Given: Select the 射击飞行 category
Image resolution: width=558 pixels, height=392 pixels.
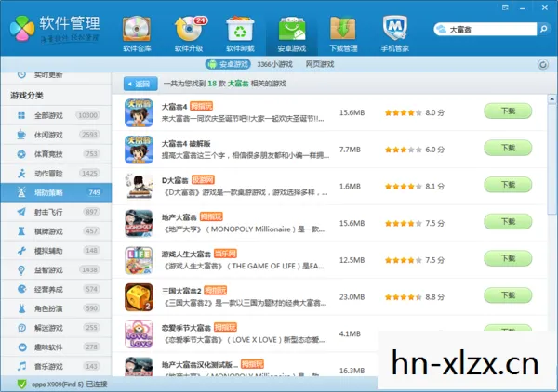Looking at the screenshot, I should click(56, 212).
